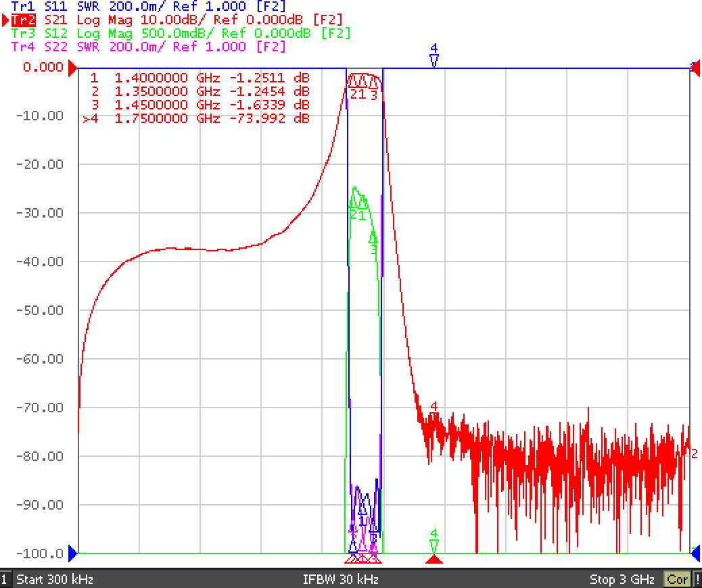The width and height of the screenshot is (702, 588).
Task: Click the red active trace arrow beside Tr2
Action: tap(6, 20)
